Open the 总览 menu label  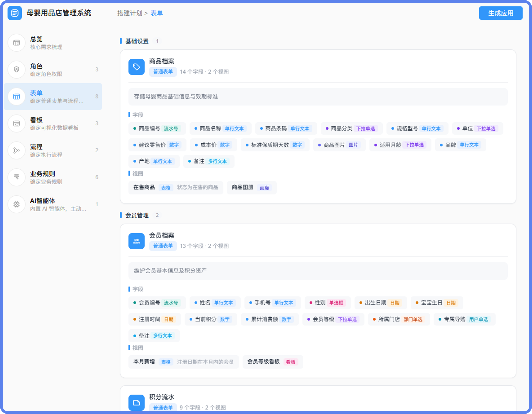point(36,39)
